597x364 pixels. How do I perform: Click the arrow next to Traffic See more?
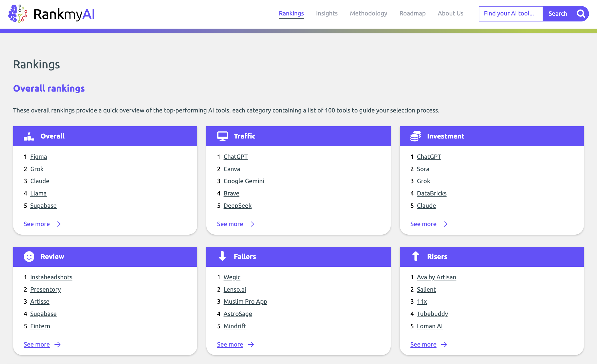coord(251,224)
